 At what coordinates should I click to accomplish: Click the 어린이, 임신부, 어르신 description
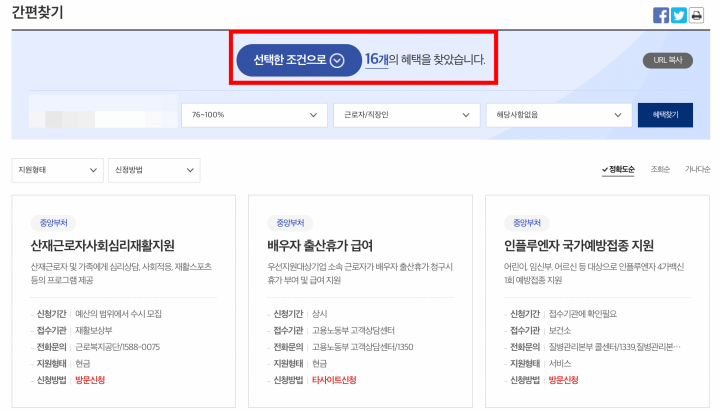coord(594,273)
